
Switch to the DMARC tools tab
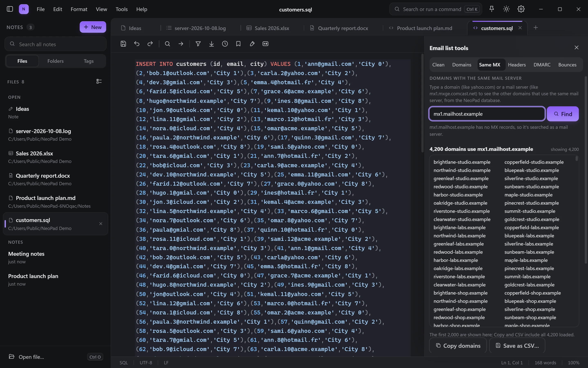(x=542, y=65)
